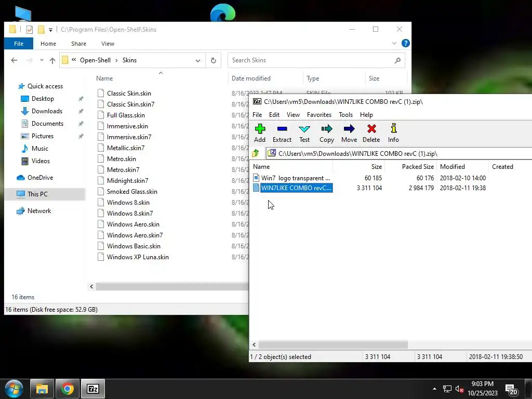Open Desktop in navigation pane

pos(43,99)
